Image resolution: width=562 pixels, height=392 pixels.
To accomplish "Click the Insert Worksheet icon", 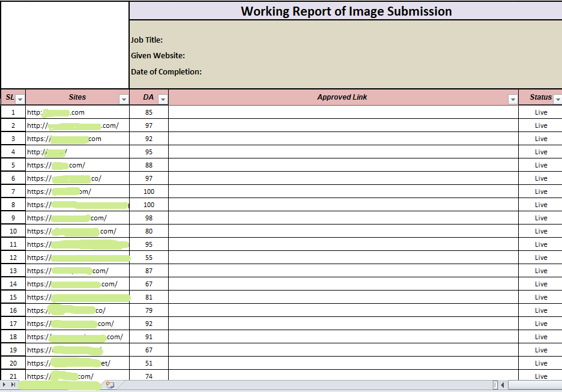I will (110, 384).
